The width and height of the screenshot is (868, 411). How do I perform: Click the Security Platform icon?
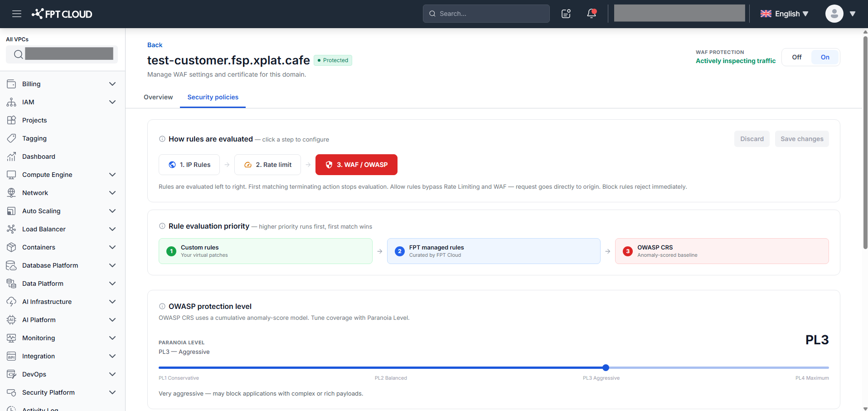pyautogui.click(x=11, y=392)
